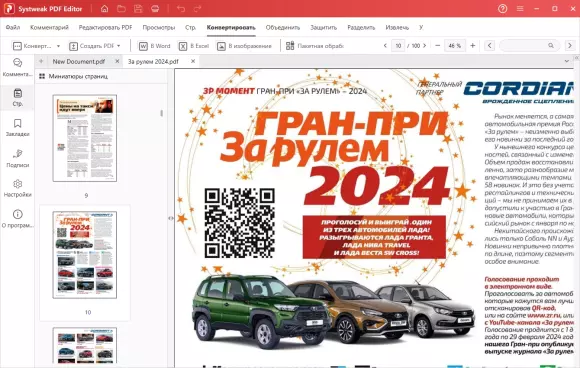Open the Защитить menu tab
The height and width of the screenshot is (368, 580).
323,27
